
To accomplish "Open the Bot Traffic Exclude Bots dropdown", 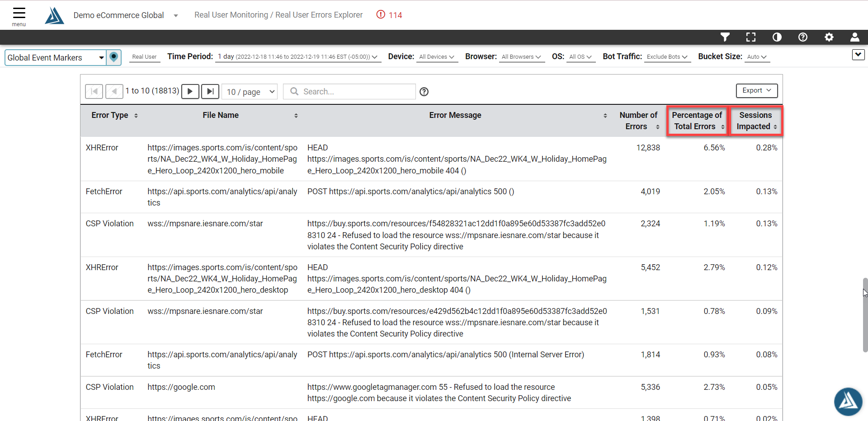I will pos(667,57).
